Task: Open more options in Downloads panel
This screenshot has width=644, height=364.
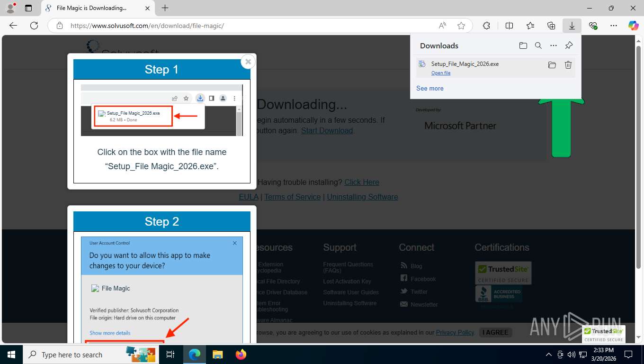Action: coord(554,45)
